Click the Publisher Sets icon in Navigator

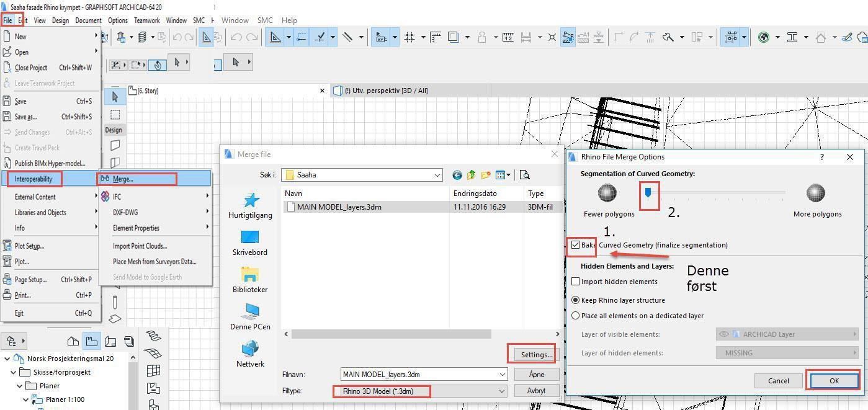129,341
